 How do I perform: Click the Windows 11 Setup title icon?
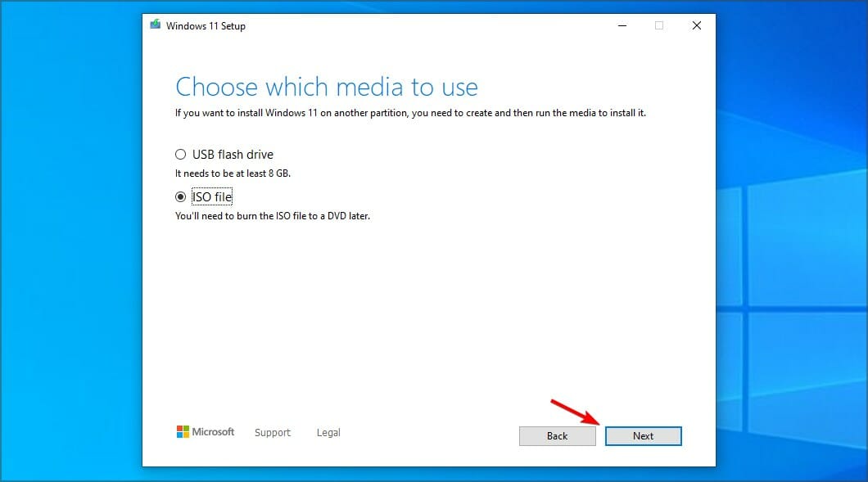(156, 25)
